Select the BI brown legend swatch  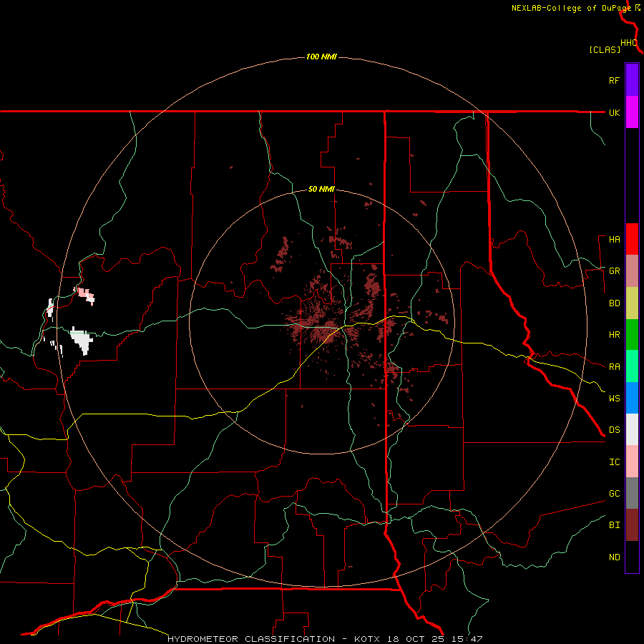632,525
